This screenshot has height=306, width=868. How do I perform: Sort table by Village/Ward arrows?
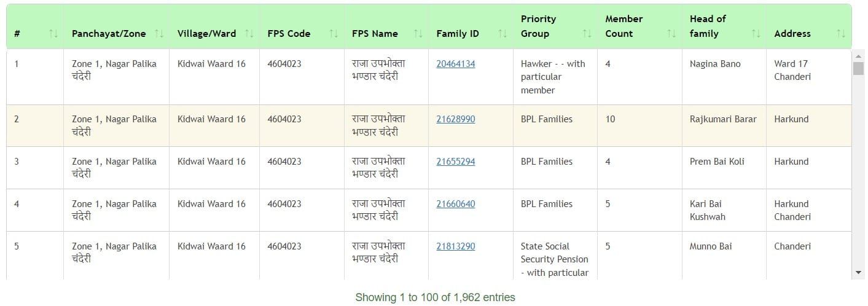click(x=249, y=34)
